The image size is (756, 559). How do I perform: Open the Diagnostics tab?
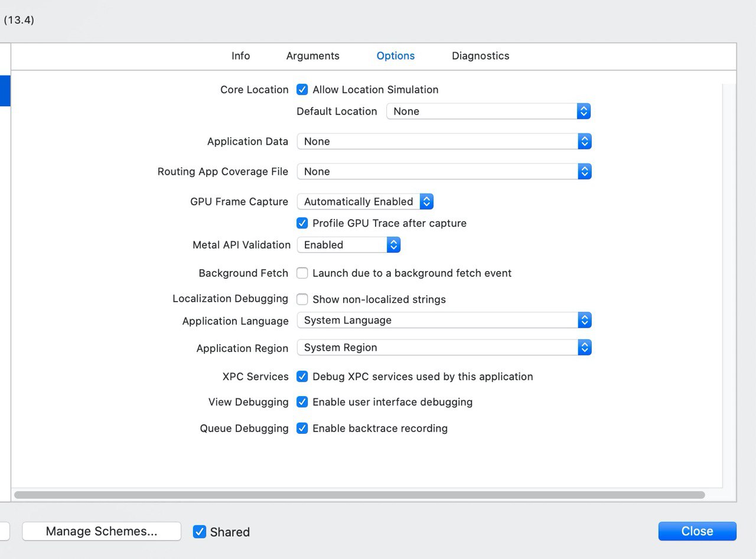coord(480,56)
